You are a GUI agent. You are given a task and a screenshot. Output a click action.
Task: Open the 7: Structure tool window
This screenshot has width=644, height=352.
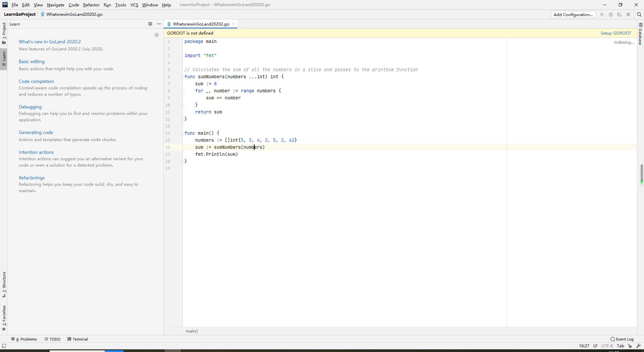(x=4, y=284)
